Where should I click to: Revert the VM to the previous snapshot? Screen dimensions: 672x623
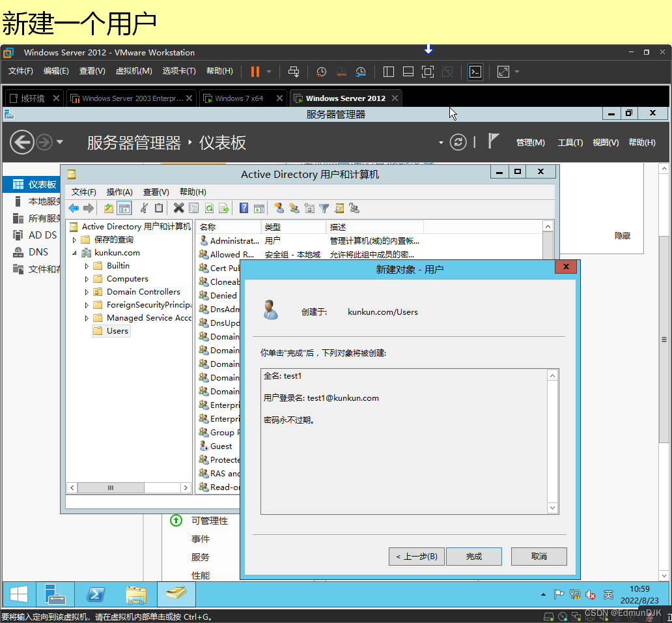(341, 72)
